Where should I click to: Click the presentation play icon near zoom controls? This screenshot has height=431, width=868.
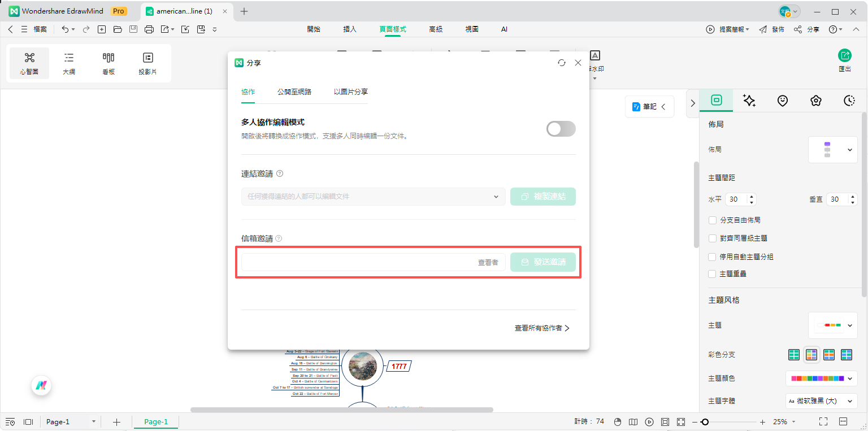click(x=650, y=421)
